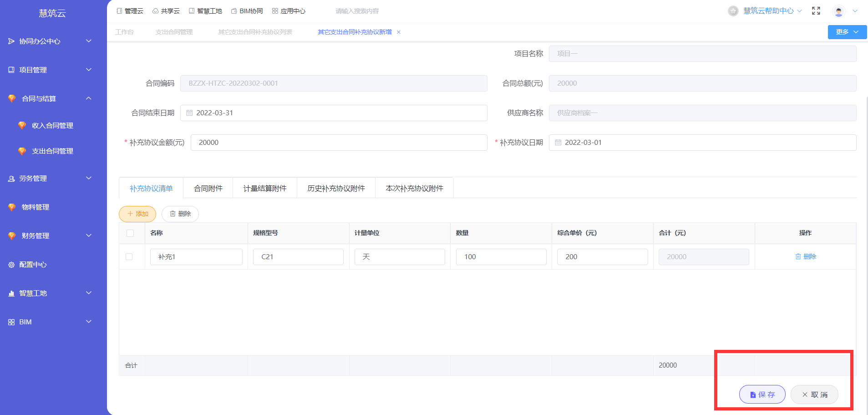Screen dimensions: 868x415
Task: Click the 合同结束日期 date field
Action: coord(334,113)
